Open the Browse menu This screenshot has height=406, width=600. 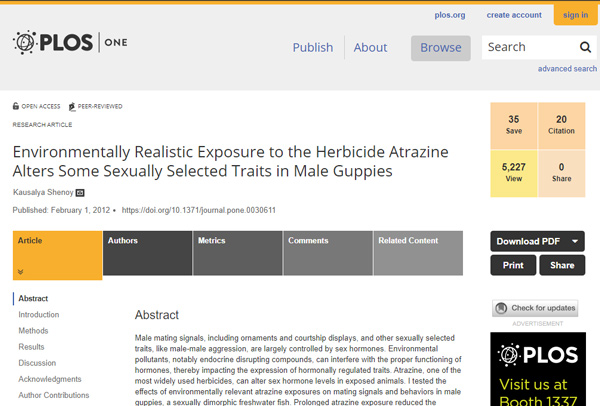point(440,47)
